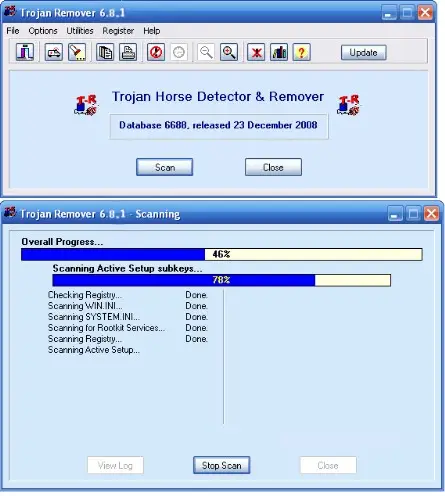Image resolution: width=445 pixels, height=496 pixels.
Task: Click 'Scanning for Rootkit Services...' line
Action: coord(106,328)
